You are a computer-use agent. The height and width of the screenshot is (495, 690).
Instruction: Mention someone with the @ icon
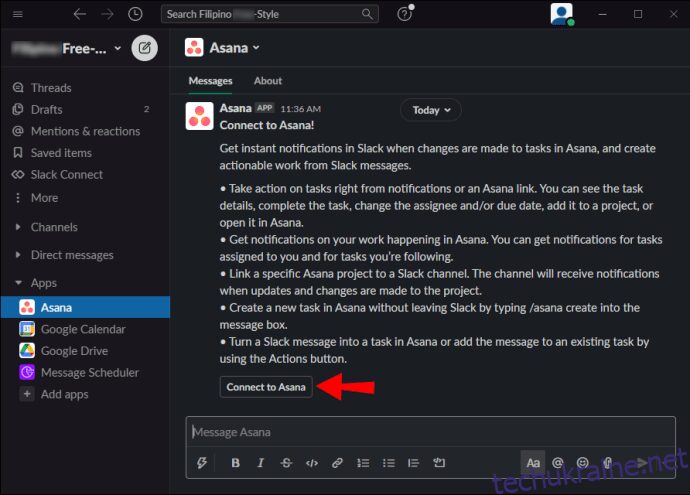coord(558,463)
